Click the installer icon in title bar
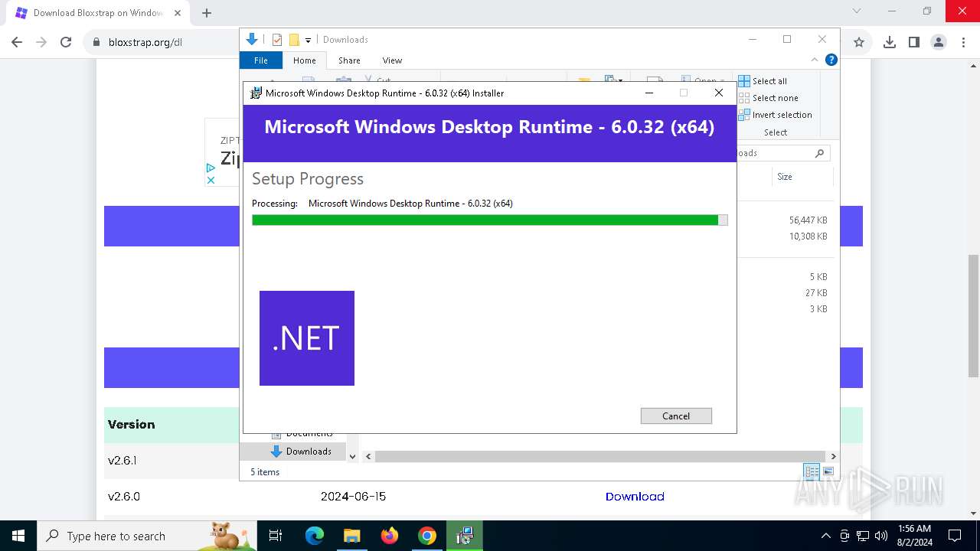This screenshot has width=980, height=551. click(256, 93)
